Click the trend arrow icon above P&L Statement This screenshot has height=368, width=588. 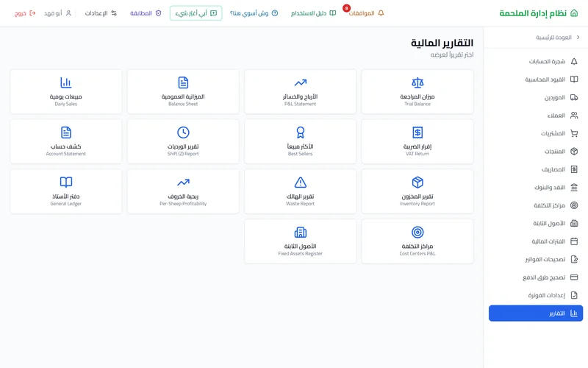(300, 82)
